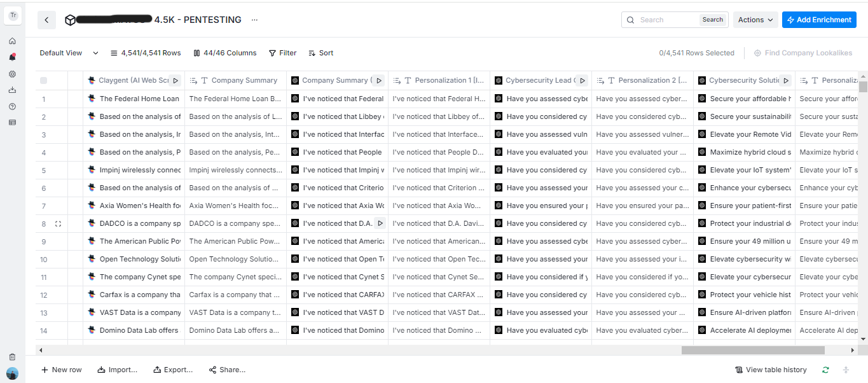Open the Filter options

click(x=282, y=53)
